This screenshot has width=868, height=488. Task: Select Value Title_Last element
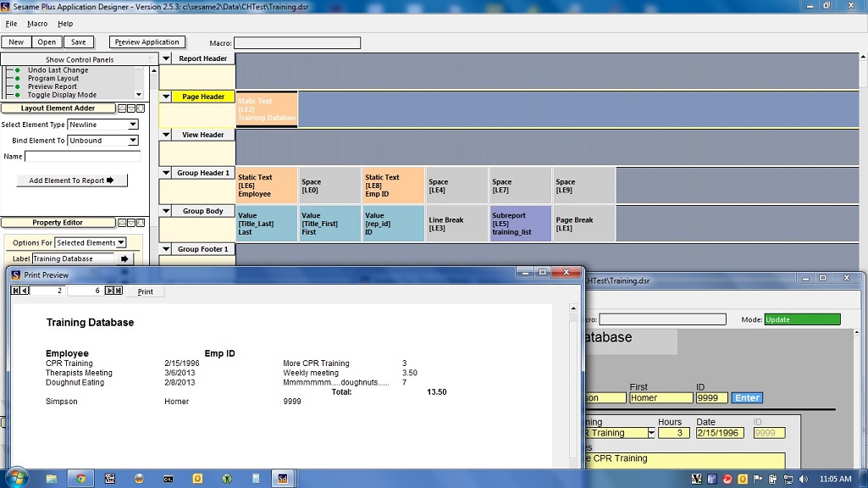[x=267, y=224]
